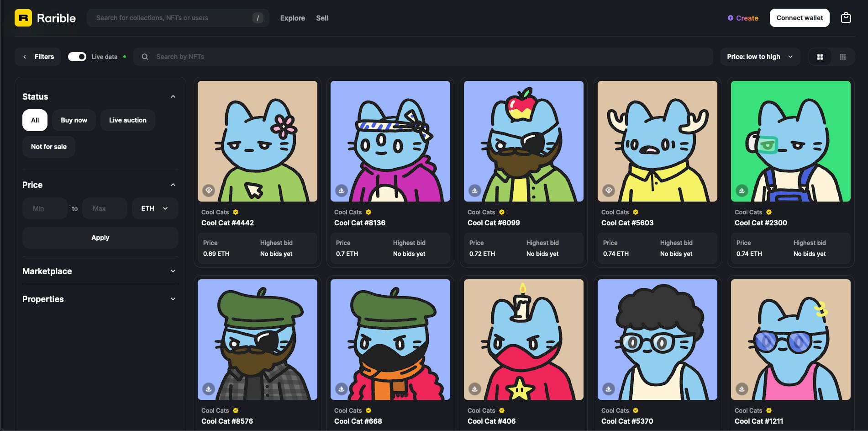Click marketplace badge on Cool Cat #8576 image
Viewport: 868px width, 431px height.
(209, 389)
